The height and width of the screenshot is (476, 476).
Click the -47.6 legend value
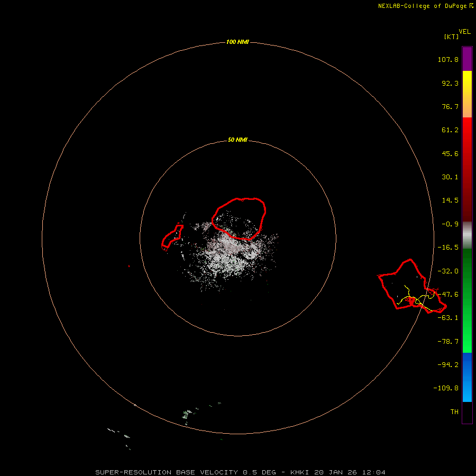click(x=448, y=295)
